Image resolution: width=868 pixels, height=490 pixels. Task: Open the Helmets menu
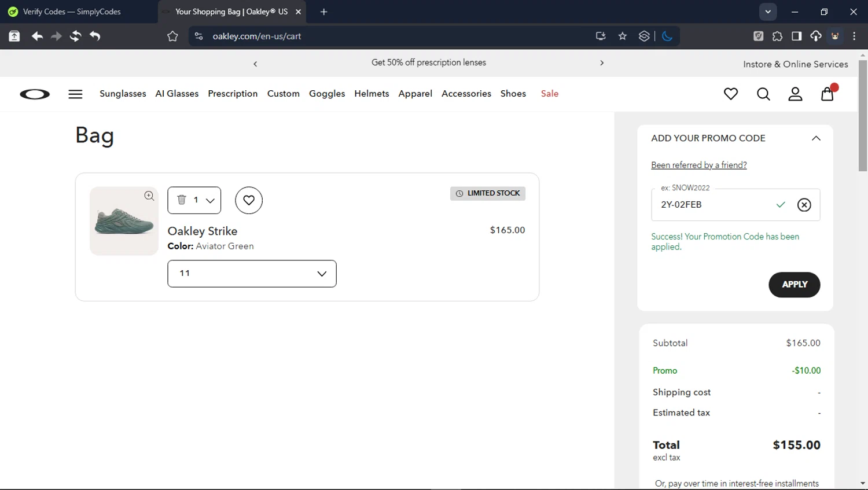tap(372, 94)
